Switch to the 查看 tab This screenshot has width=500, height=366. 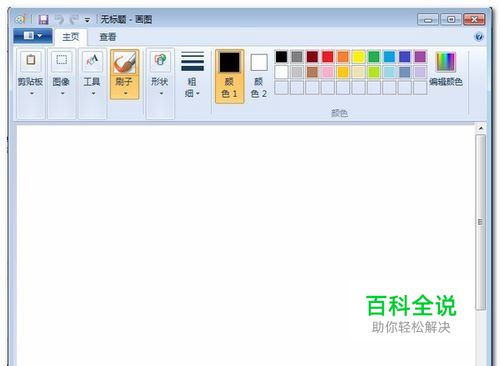tap(108, 37)
